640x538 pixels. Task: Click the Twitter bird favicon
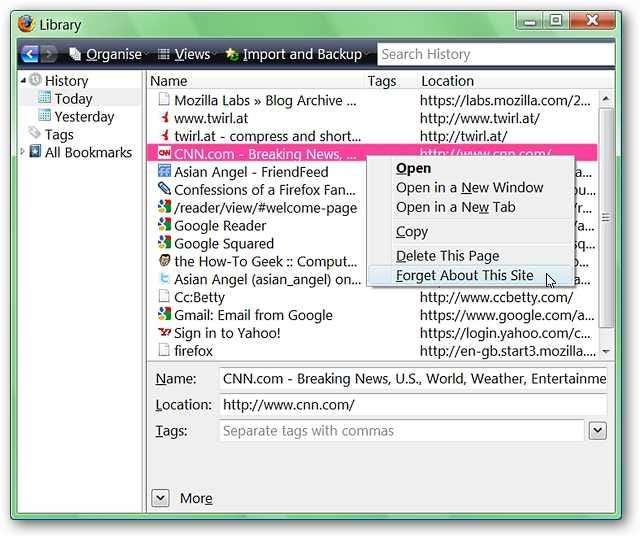point(164,278)
